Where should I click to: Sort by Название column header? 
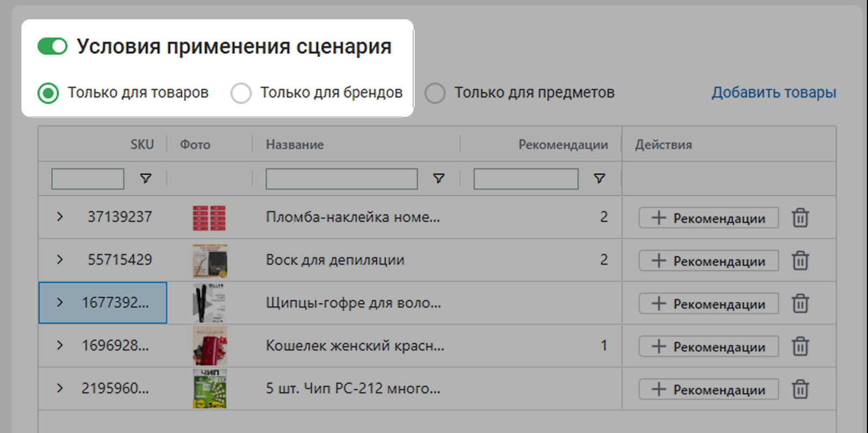(x=295, y=145)
